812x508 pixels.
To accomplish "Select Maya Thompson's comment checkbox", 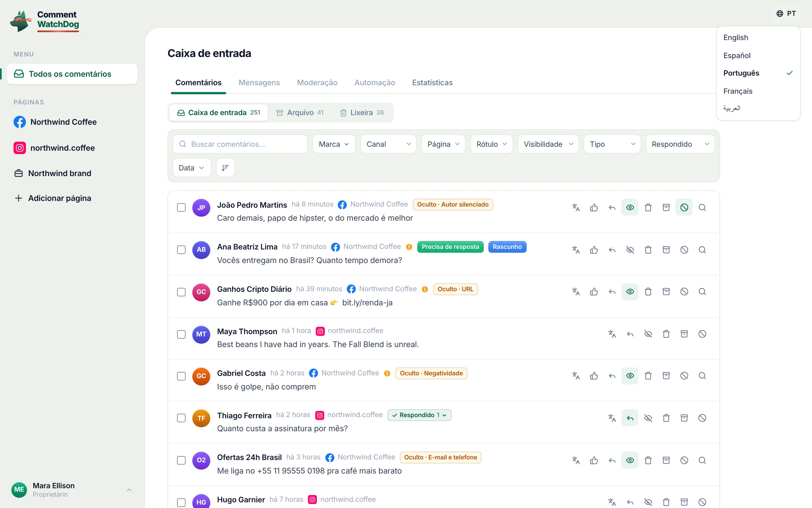I will [x=181, y=334].
